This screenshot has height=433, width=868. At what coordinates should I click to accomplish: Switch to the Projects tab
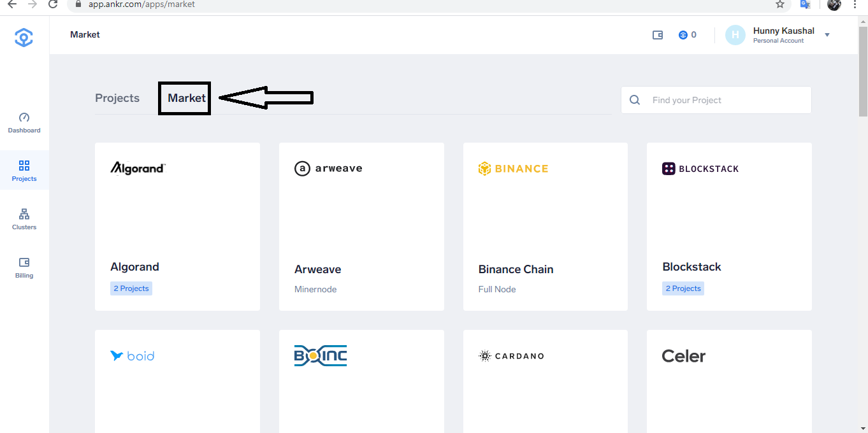(x=117, y=98)
